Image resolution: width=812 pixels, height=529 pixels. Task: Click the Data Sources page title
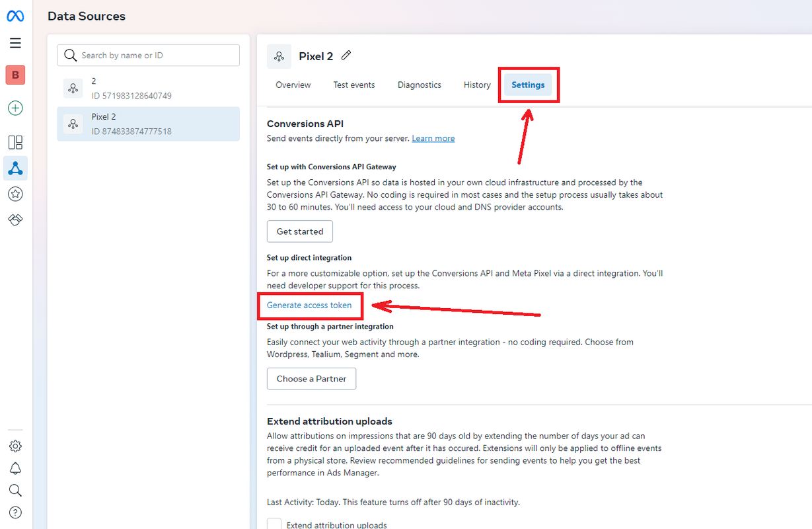(87, 16)
